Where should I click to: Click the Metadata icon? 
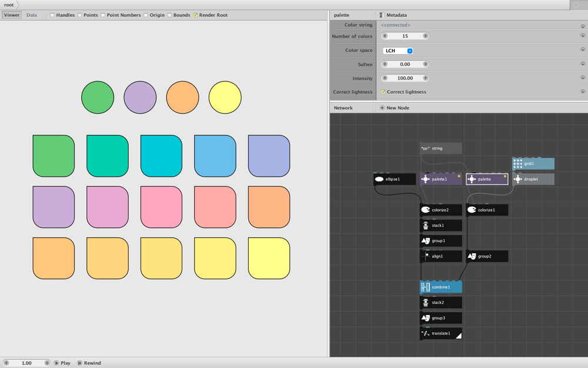382,15
